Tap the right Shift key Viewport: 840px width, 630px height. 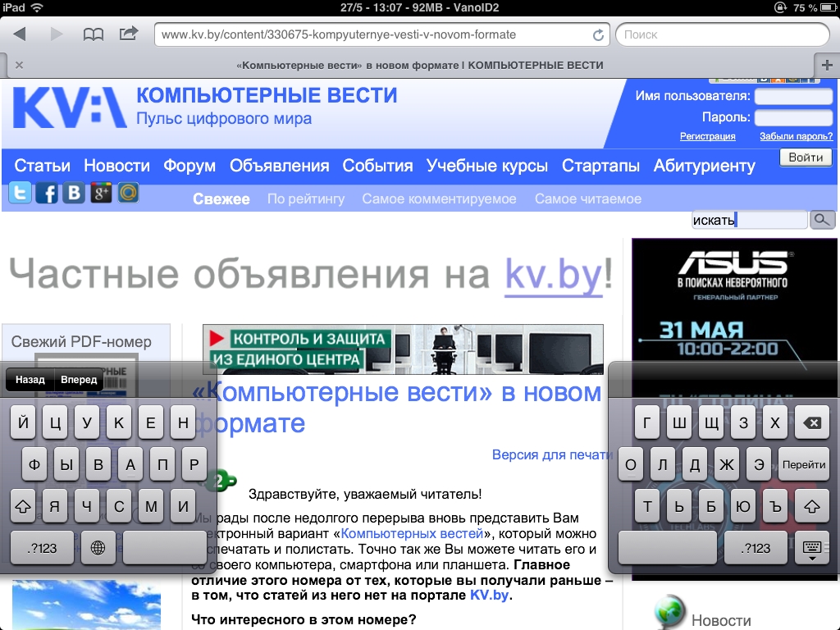(x=812, y=506)
